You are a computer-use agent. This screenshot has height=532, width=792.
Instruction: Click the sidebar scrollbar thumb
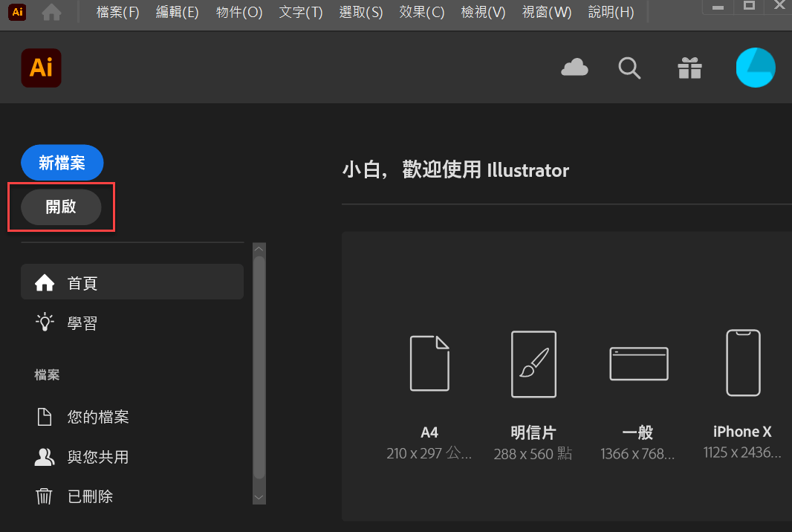point(259,367)
